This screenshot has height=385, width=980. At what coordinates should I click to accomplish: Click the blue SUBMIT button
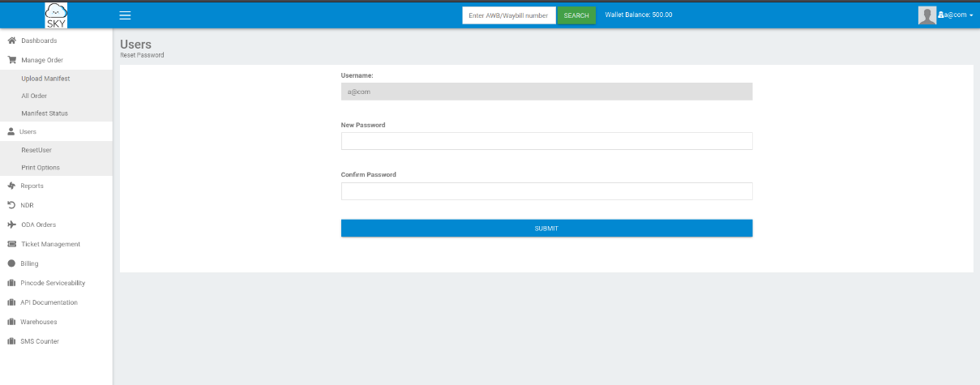coord(546,229)
